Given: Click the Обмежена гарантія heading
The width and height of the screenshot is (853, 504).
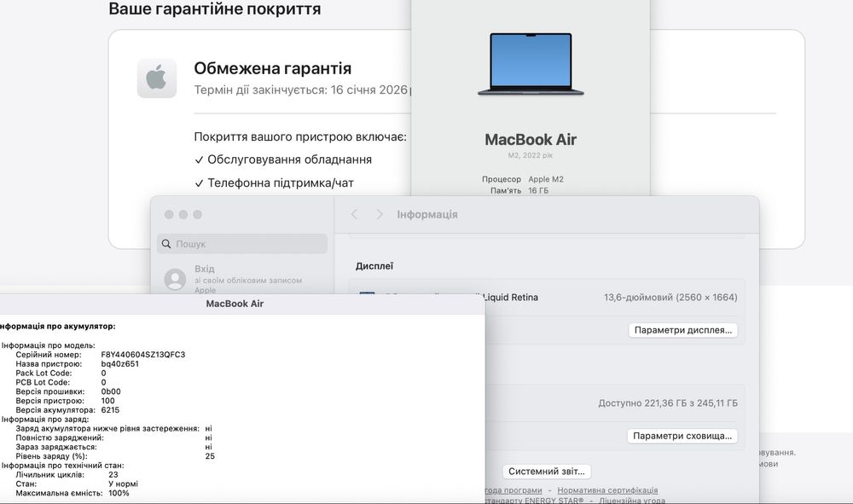Looking at the screenshot, I should [273, 68].
